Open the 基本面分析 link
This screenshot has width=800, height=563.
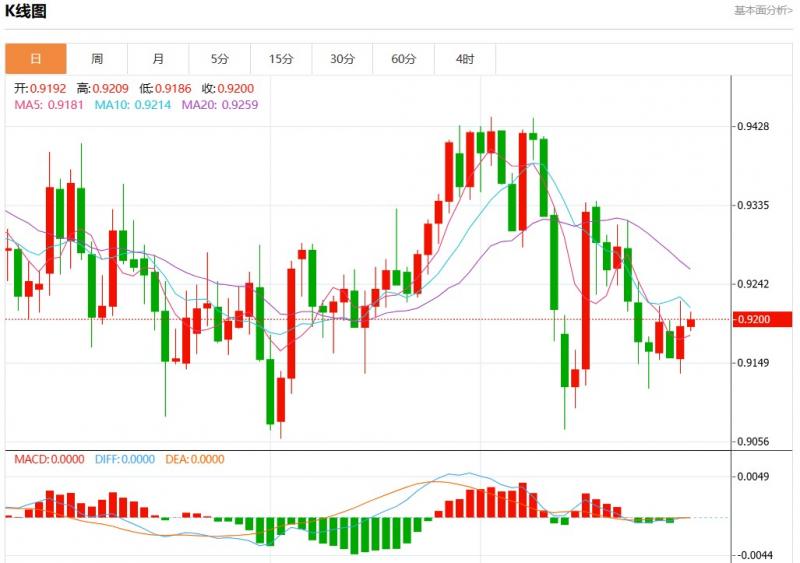(x=763, y=10)
